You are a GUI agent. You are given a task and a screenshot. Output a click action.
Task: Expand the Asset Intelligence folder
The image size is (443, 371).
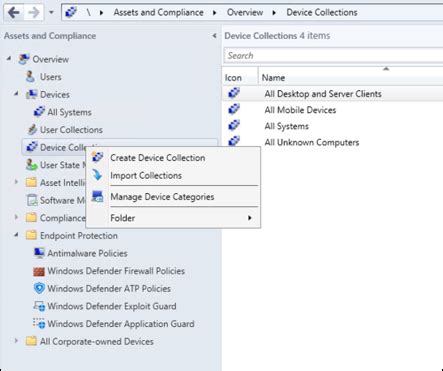coord(16,182)
